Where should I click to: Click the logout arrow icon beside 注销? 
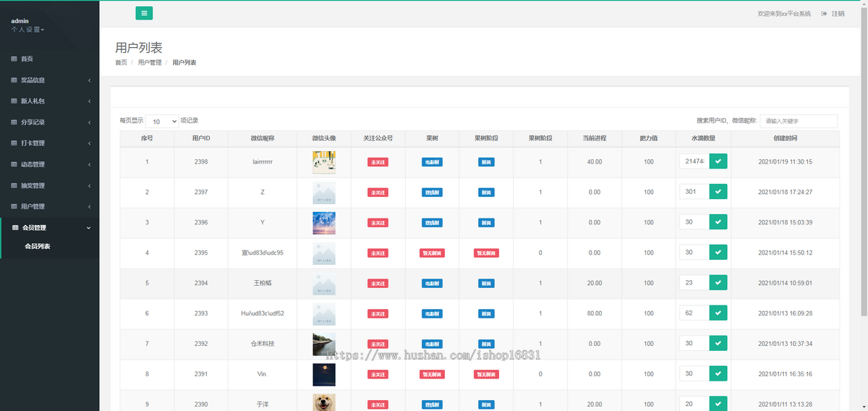(x=824, y=14)
